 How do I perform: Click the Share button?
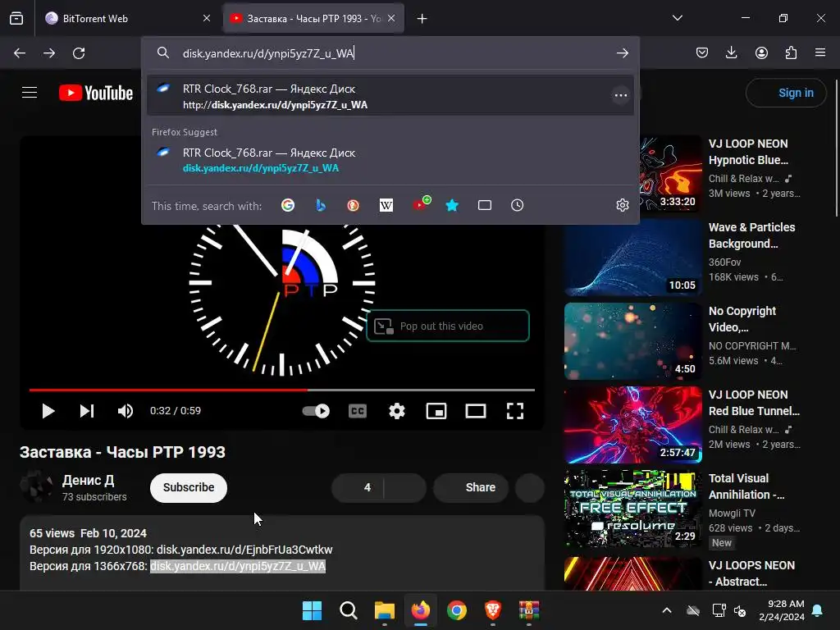[x=471, y=487]
